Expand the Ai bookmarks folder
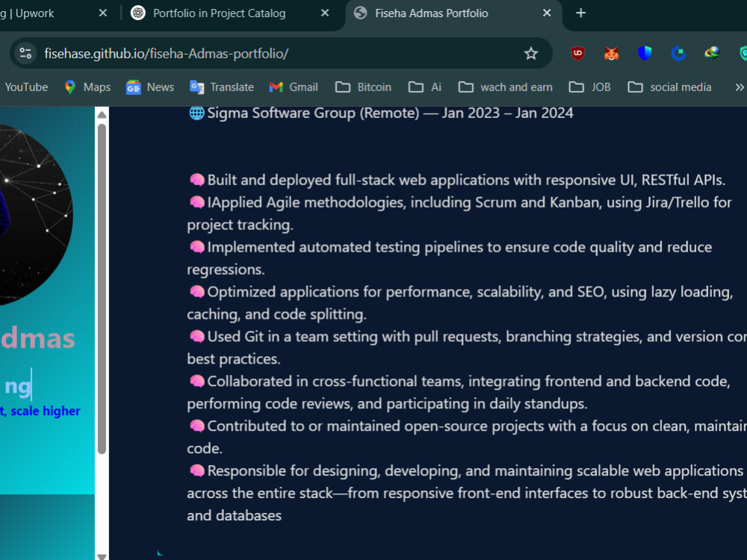 (x=425, y=87)
